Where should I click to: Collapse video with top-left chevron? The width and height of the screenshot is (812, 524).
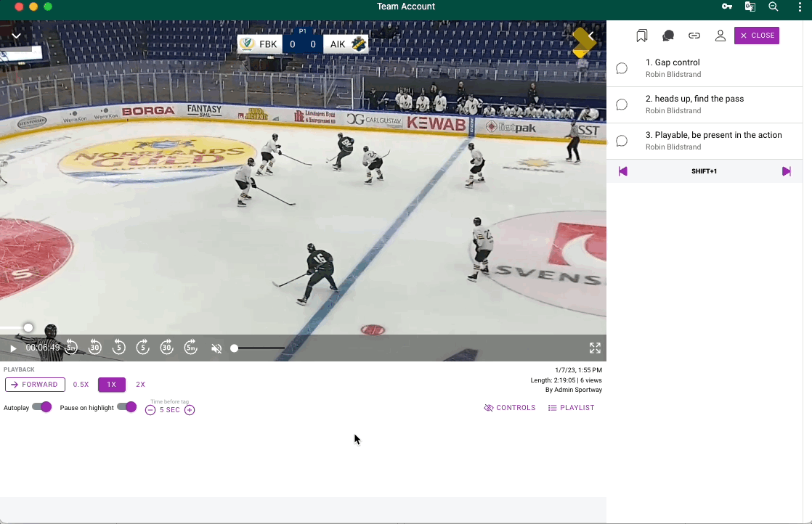coord(16,36)
